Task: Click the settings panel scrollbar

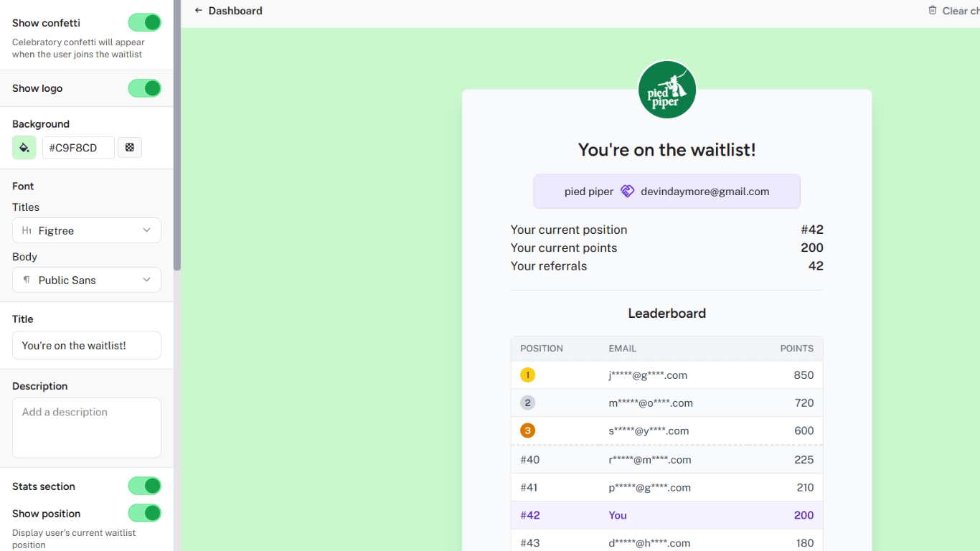Action: [x=177, y=135]
